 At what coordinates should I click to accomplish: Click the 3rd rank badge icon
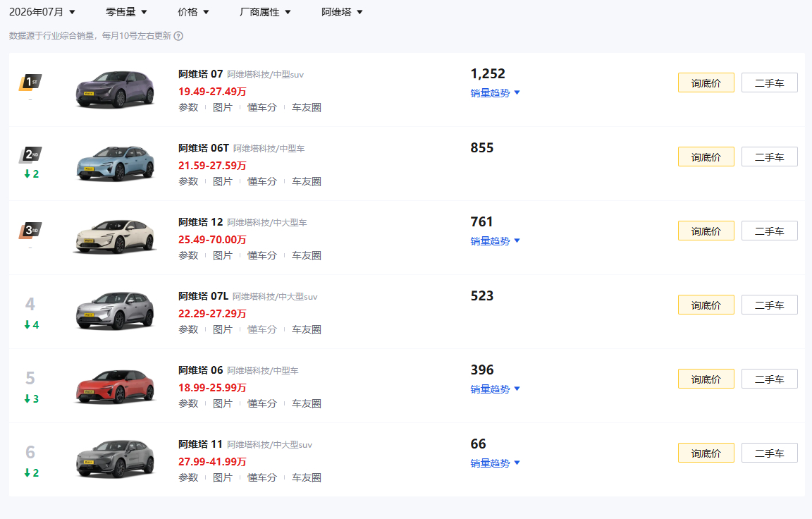[30, 230]
